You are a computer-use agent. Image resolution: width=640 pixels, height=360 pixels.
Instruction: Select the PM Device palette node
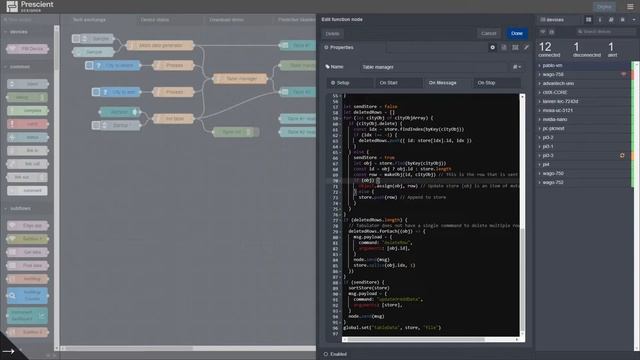27,49
